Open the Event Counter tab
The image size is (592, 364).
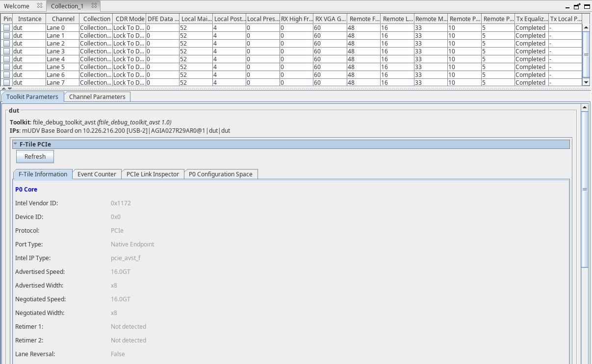(x=97, y=174)
